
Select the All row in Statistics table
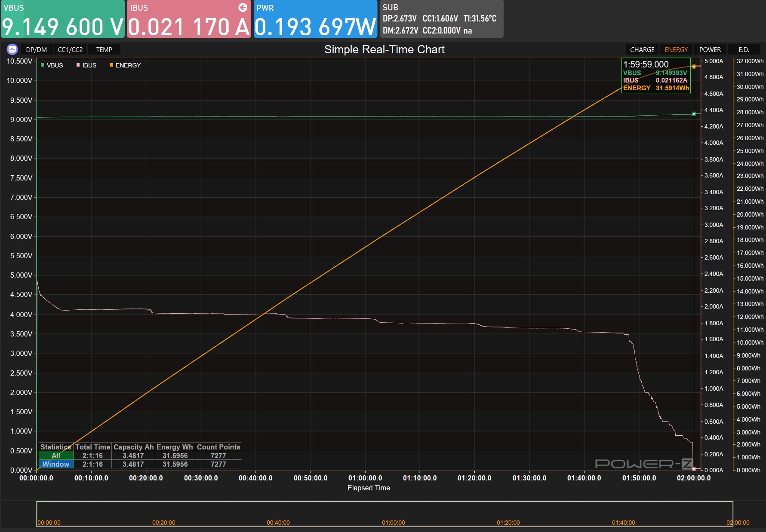pyautogui.click(x=56, y=456)
